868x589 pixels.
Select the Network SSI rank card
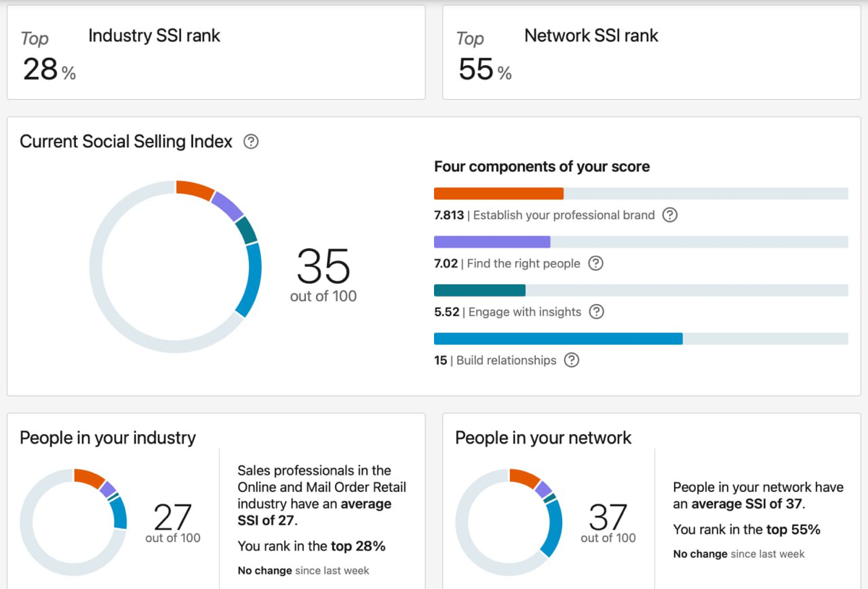tap(652, 53)
